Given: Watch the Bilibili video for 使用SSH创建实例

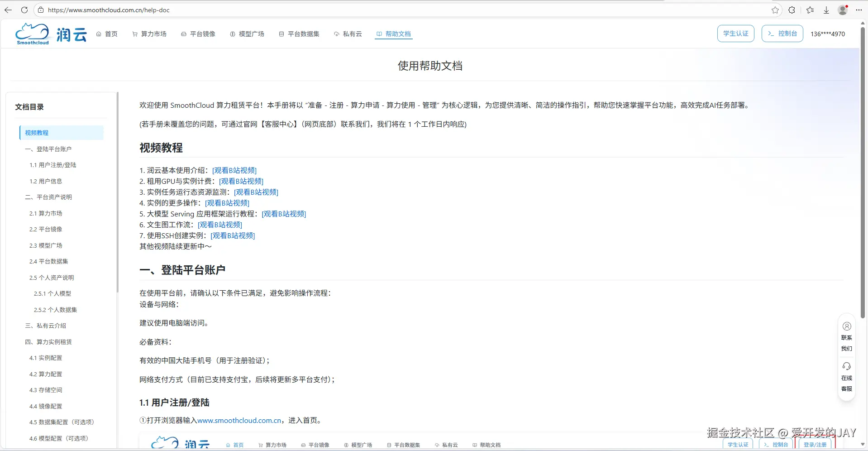Looking at the screenshot, I should tap(233, 235).
